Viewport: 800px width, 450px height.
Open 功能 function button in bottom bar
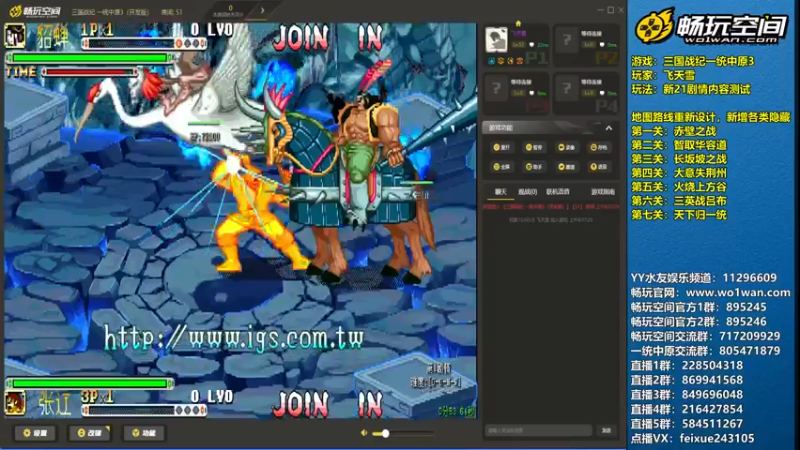tap(144, 433)
